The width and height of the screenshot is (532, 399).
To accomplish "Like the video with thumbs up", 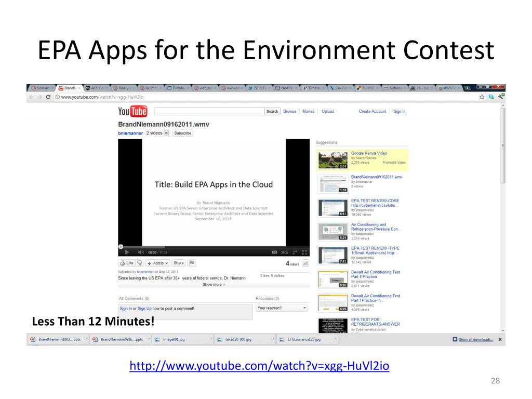I will [127, 263].
